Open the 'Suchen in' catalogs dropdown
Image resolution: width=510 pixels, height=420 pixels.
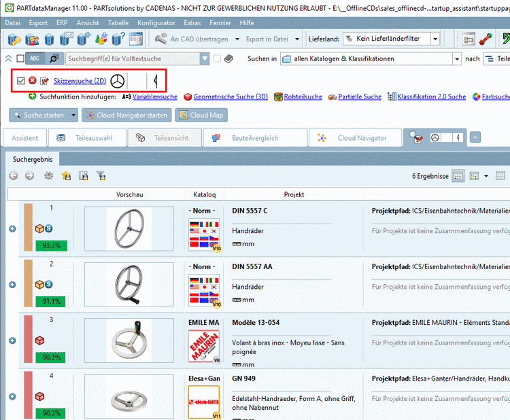[x=457, y=59]
